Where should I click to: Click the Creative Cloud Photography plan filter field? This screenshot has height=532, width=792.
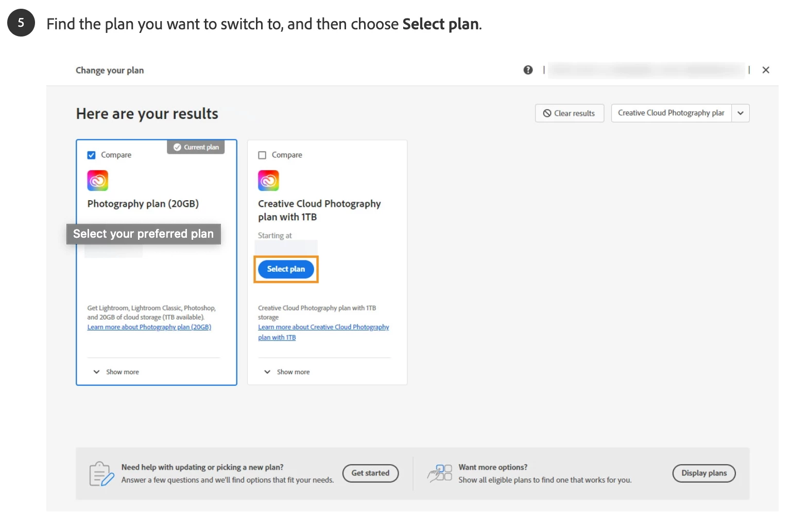[671, 113]
